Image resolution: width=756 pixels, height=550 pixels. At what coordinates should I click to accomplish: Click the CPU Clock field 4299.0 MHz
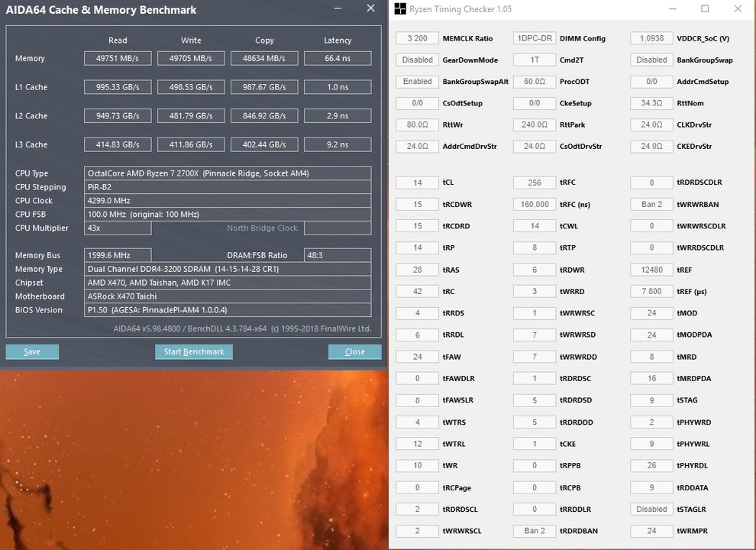coord(228,201)
